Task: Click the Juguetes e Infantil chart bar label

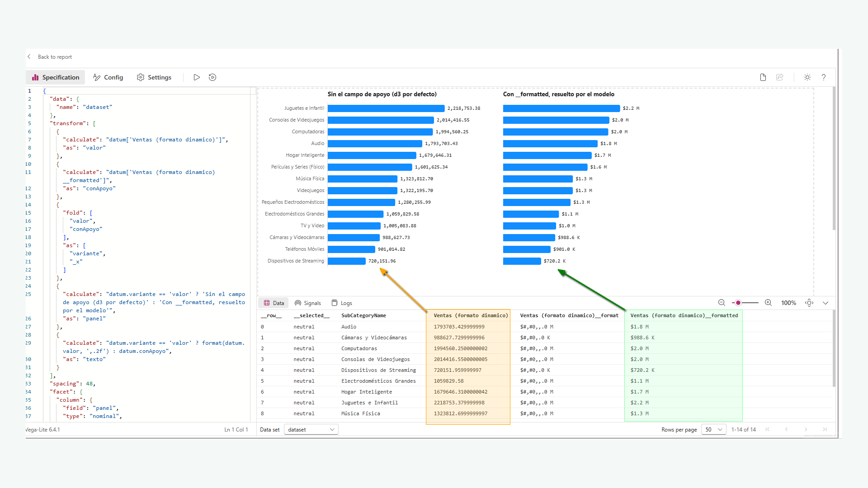Action: click(304, 108)
